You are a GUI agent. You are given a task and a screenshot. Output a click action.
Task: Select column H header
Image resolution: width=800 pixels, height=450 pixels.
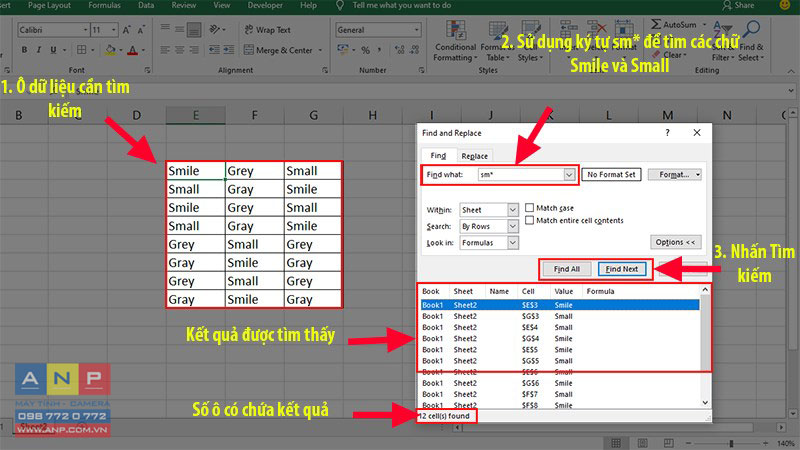[x=372, y=116]
